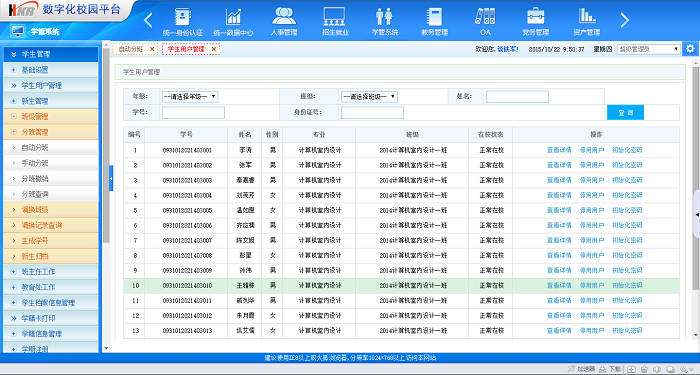Image resolution: width=700 pixels, height=375 pixels.
Task: Open 统一数据中心 chart icon
Action: [x=233, y=17]
